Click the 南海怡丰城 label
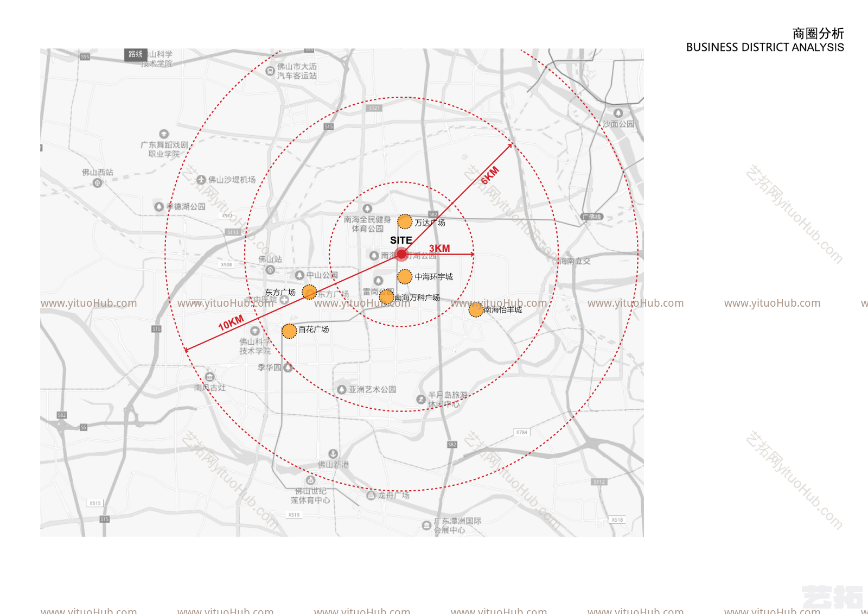The width and height of the screenshot is (868, 614). click(503, 310)
